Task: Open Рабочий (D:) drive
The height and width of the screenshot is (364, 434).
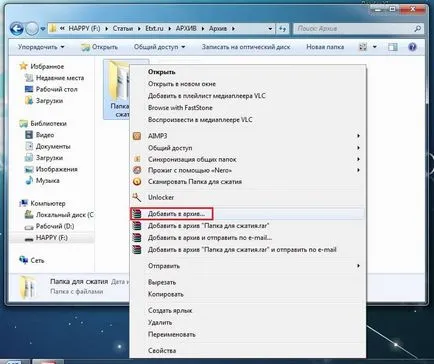Action: pyautogui.click(x=49, y=226)
